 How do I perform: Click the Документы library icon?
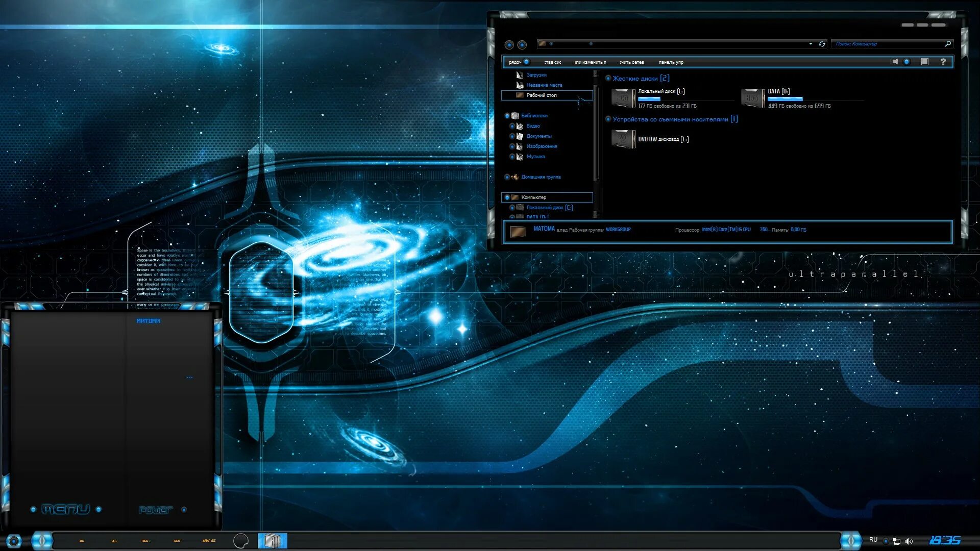click(x=520, y=136)
